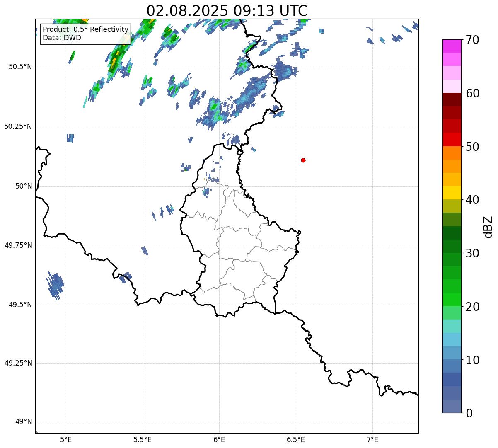Image resolution: width=498 pixels, height=448 pixels.
Task: Click the dBZ colorbar axis label
Action: (488, 227)
